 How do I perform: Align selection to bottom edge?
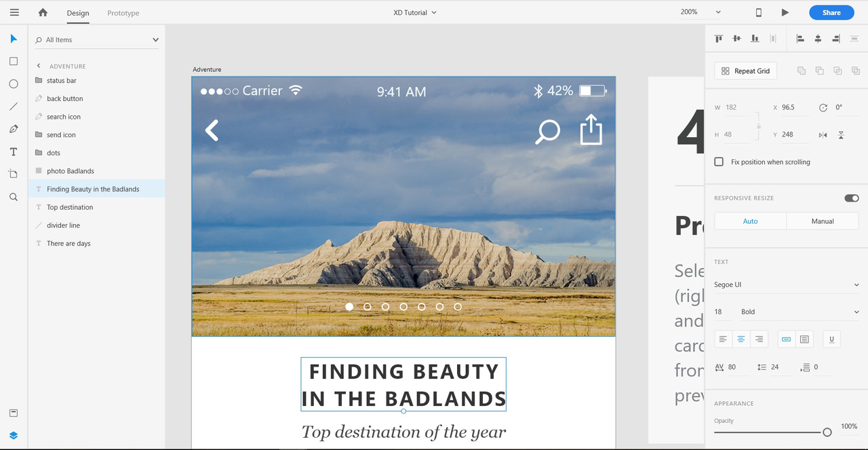[754, 39]
